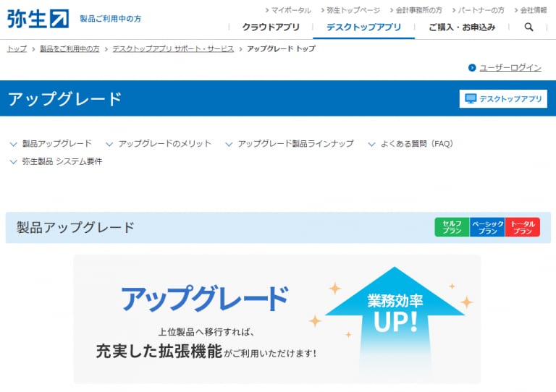The height and width of the screenshot is (392, 556).
Task: Click the アップグレード page title
Action: 65,99
